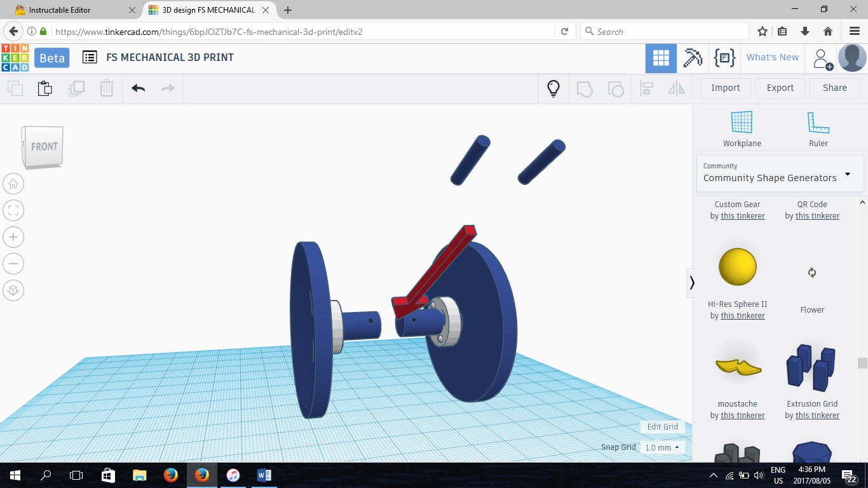This screenshot has height=488, width=868.
Task: Click the Align tool icon
Action: [x=647, y=88]
